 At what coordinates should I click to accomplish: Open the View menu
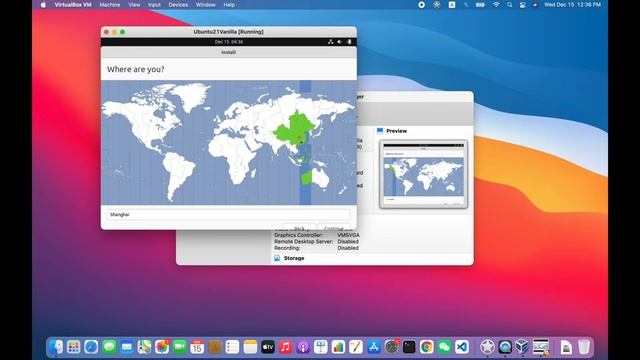tap(134, 5)
